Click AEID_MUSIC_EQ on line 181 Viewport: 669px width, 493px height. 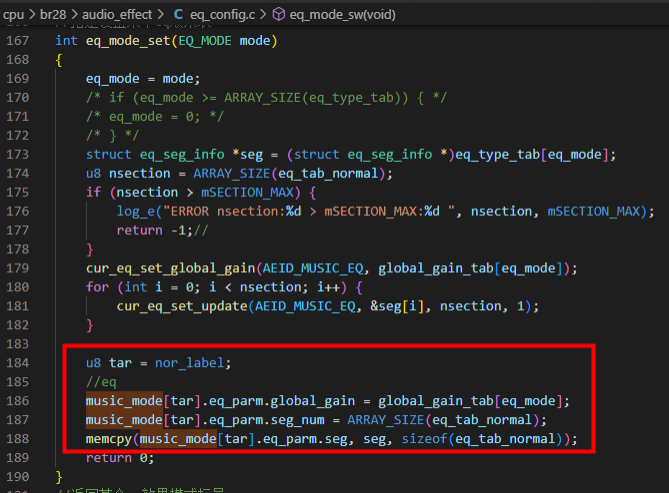305,306
